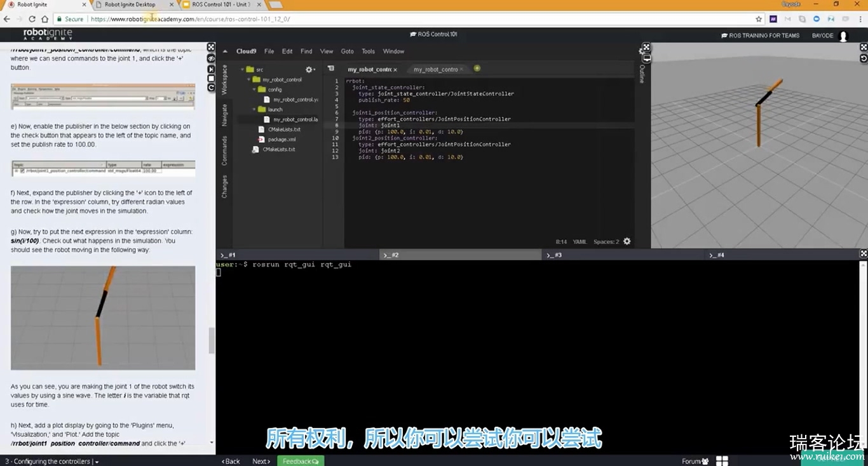
Task: Toggle the Navigate side panel
Action: click(224, 115)
